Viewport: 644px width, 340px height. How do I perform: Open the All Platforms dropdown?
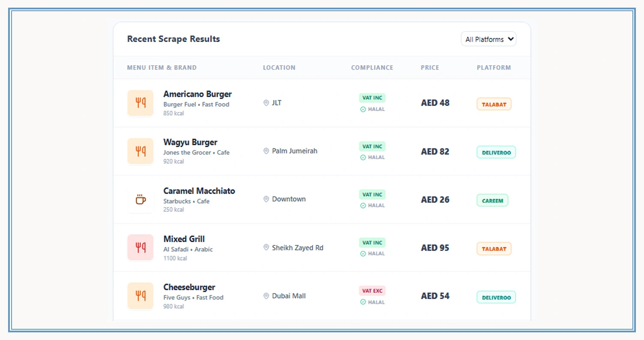[x=488, y=39]
